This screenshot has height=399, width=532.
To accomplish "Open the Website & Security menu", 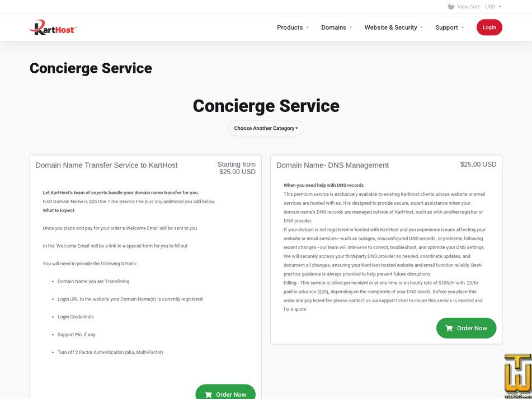I will click(x=394, y=27).
